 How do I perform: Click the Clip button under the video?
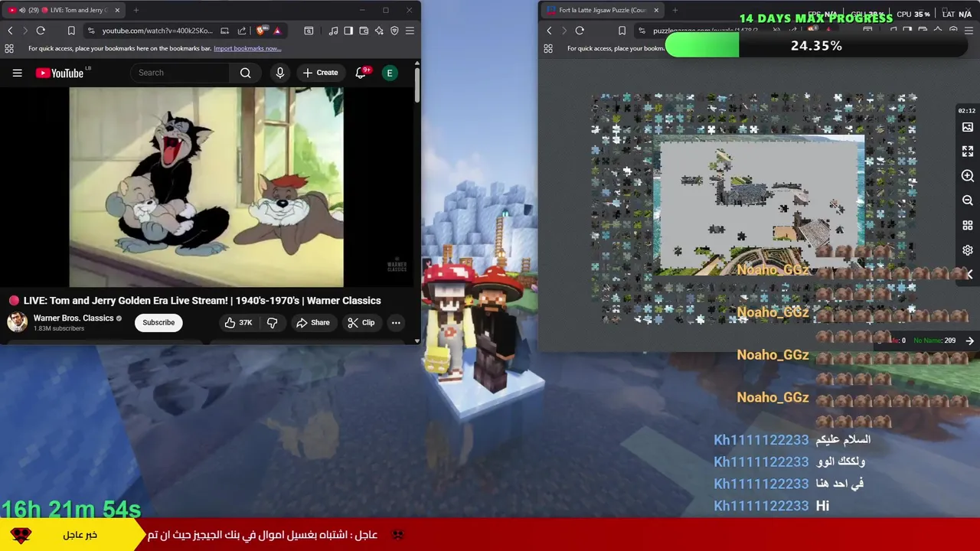[361, 323]
